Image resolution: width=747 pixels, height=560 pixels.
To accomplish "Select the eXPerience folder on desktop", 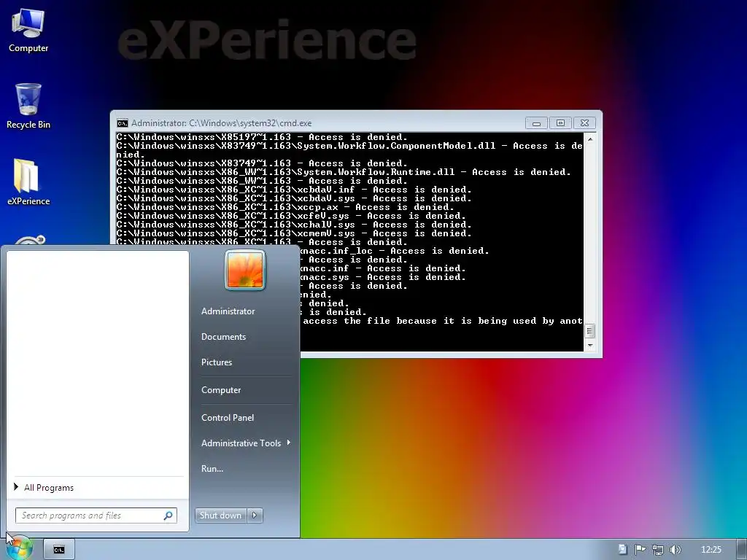I will (x=28, y=182).
